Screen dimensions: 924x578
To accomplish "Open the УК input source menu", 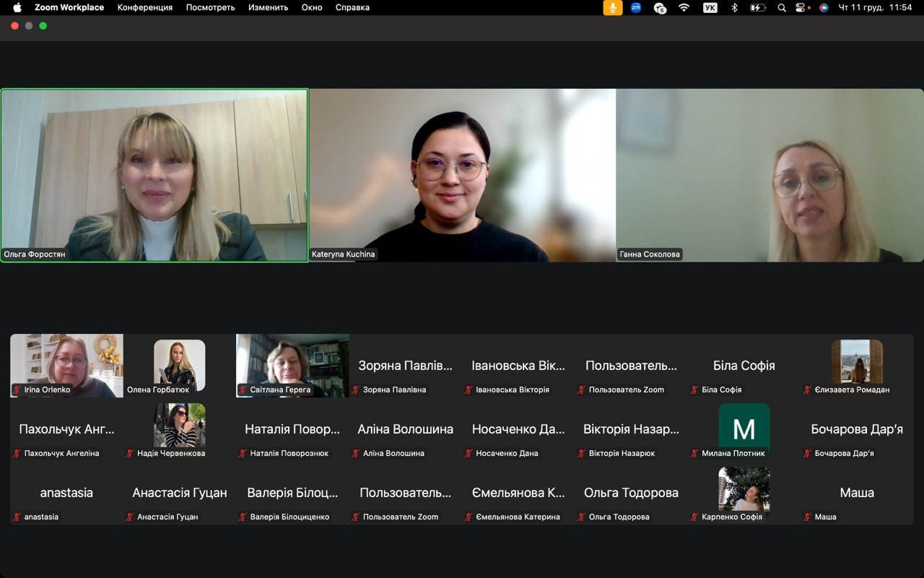I will point(710,7).
